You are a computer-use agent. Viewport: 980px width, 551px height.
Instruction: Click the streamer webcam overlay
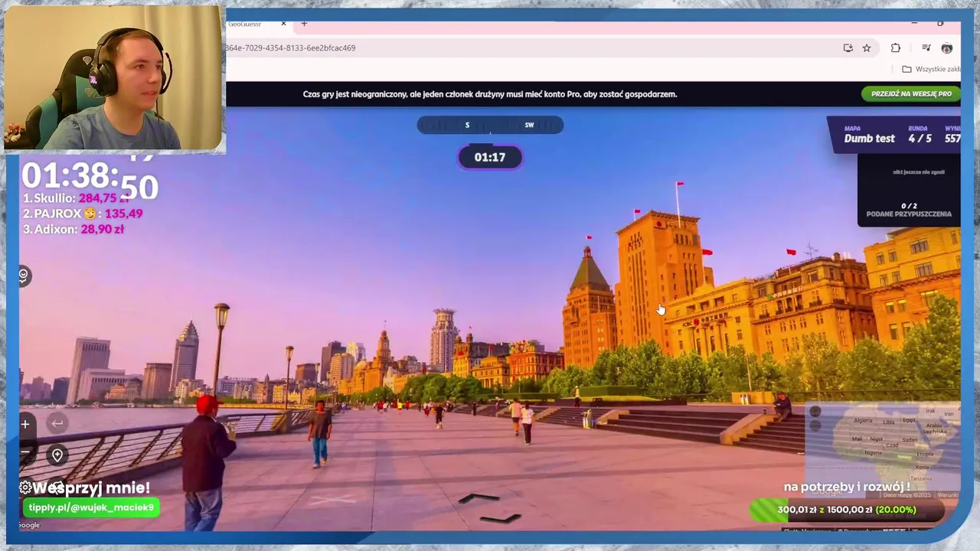click(x=115, y=77)
